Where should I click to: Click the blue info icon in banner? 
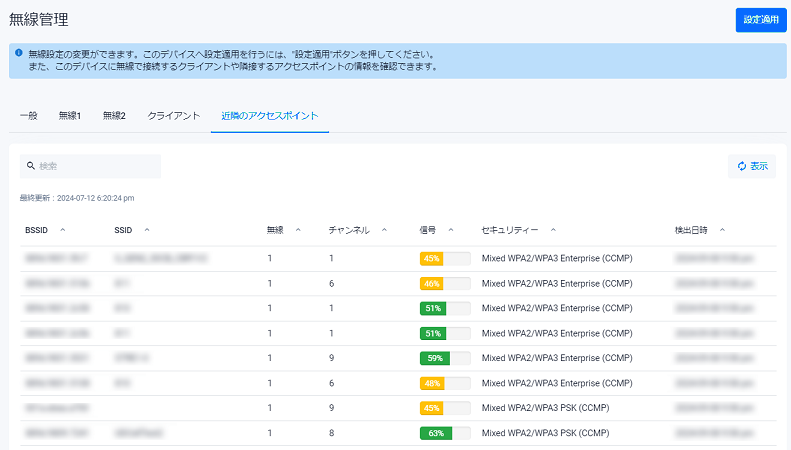tap(18, 52)
